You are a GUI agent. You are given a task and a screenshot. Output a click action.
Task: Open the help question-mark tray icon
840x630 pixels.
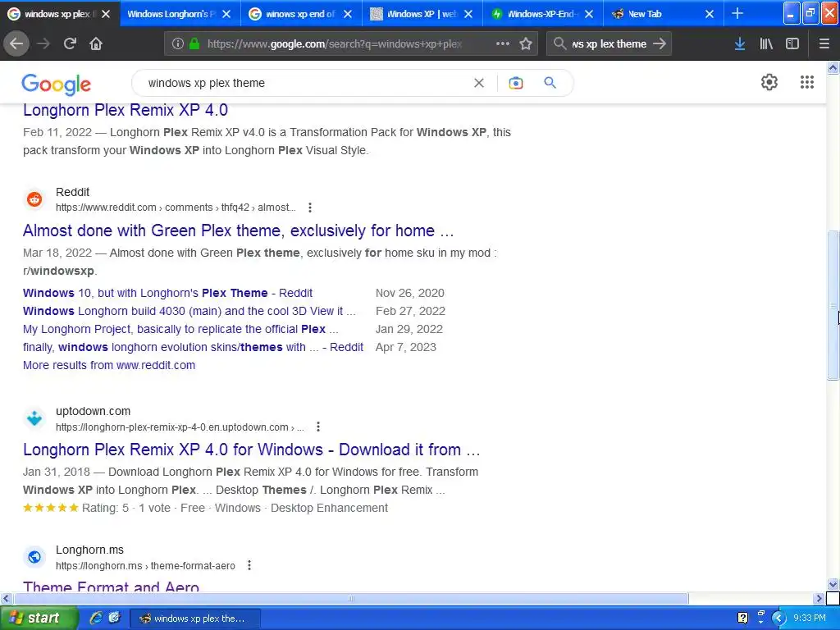(x=742, y=618)
